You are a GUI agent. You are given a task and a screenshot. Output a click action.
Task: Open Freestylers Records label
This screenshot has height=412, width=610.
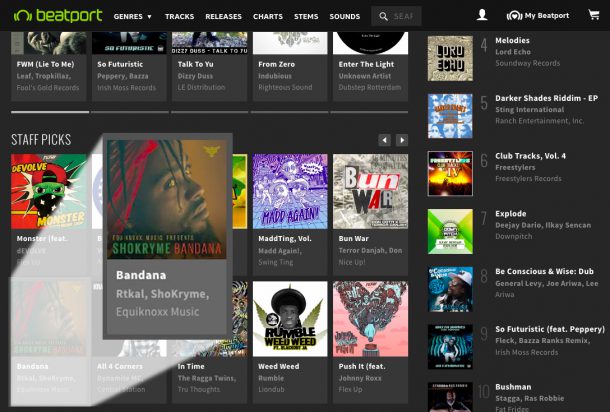[528, 179]
